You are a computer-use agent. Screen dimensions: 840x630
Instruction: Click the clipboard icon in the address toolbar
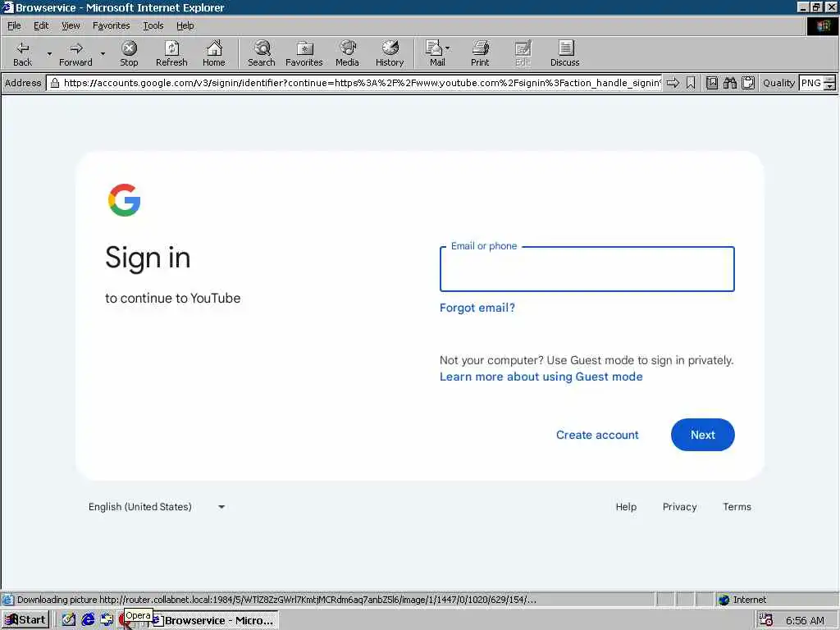tap(748, 83)
